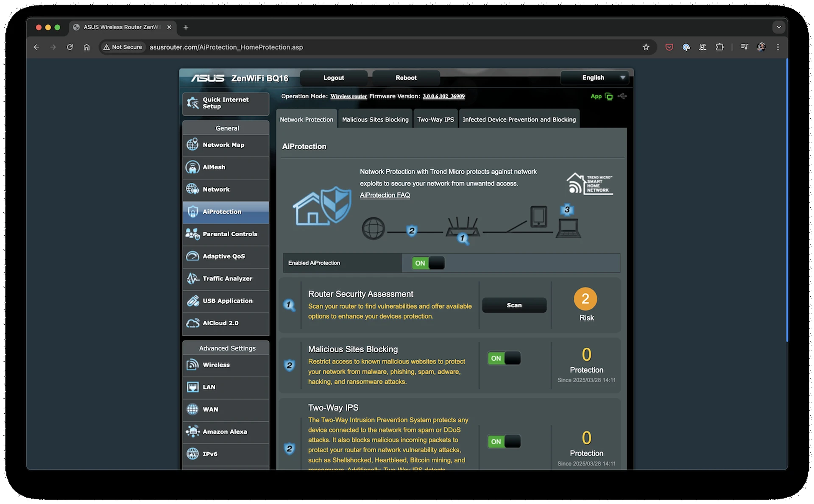Switch to Two-Way IPS tab
814x504 pixels.
435,120
